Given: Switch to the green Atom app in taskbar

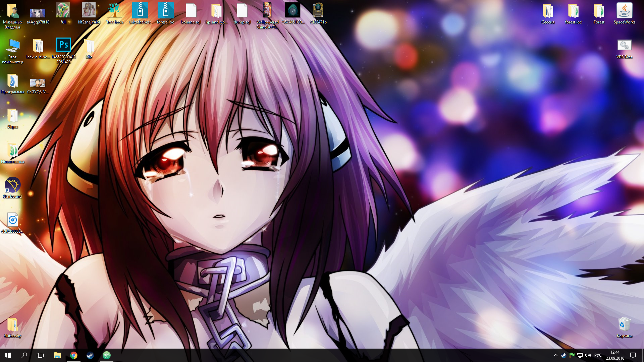Looking at the screenshot, I should [106, 355].
